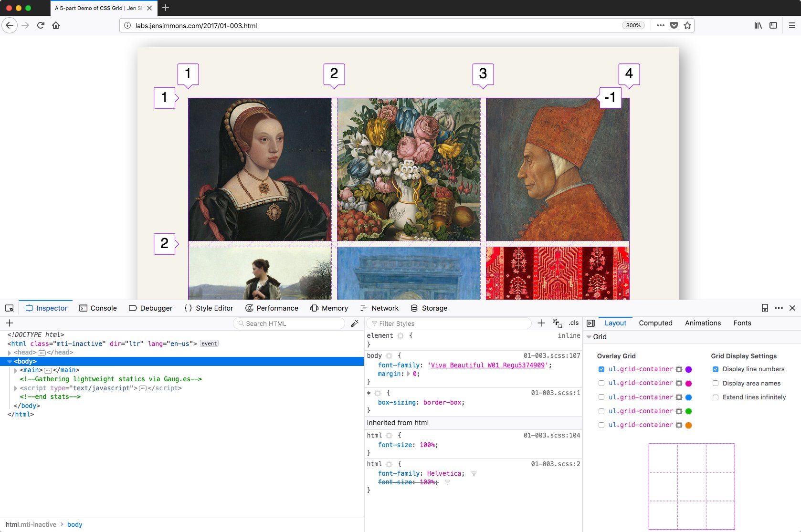Toggle the .cls classes panel
Screen dimensions: 801x532
pyautogui.click(x=574, y=323)
